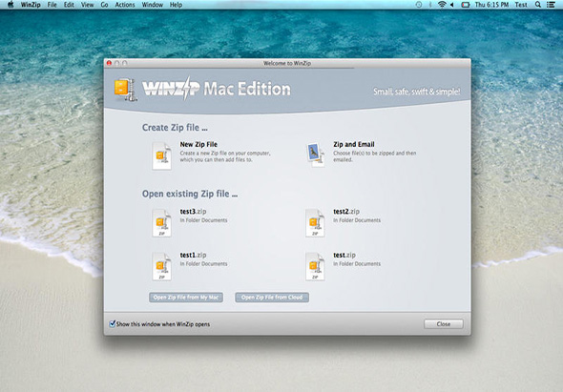Click the Close button in welcome window
The width and height of the screenshot is (563, 392).
(444, 323)
